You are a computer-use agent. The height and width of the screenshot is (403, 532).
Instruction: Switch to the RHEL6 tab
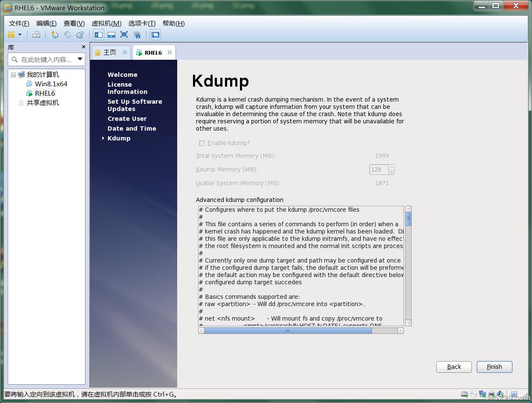coord(153,53)
